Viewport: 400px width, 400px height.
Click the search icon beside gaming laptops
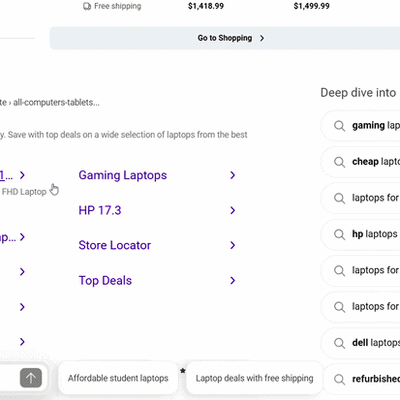click(339, 126)
